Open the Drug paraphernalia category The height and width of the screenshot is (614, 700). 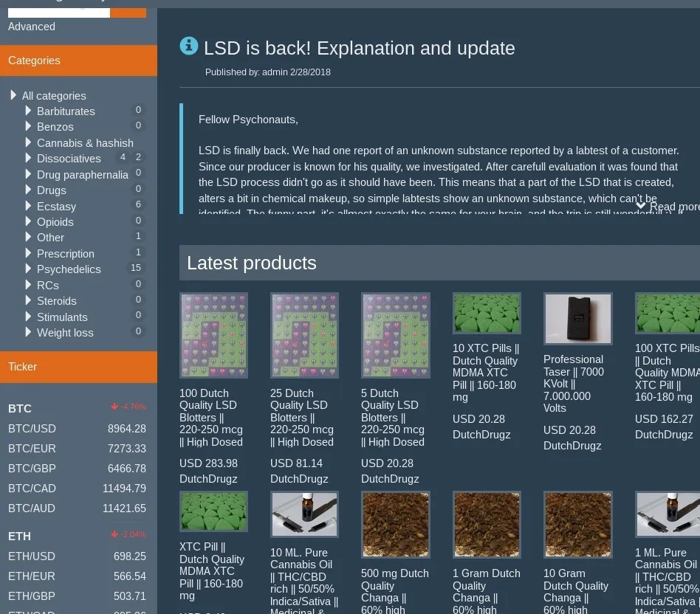tap(83, 174)
